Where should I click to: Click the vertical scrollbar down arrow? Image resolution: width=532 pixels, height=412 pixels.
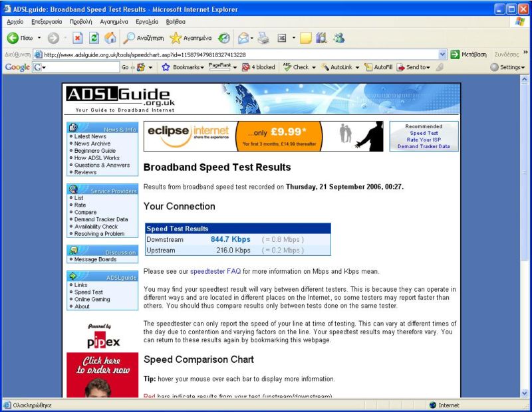click(x=525, y=393)
